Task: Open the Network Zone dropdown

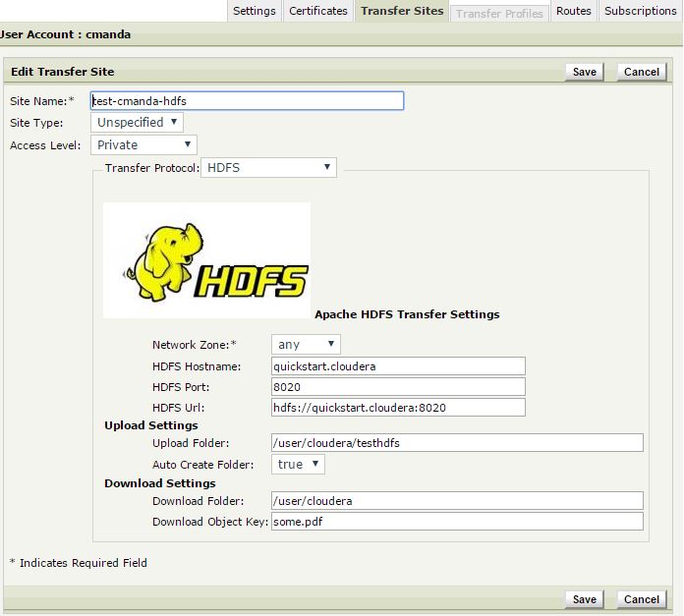Action: [x=306, y=345]
